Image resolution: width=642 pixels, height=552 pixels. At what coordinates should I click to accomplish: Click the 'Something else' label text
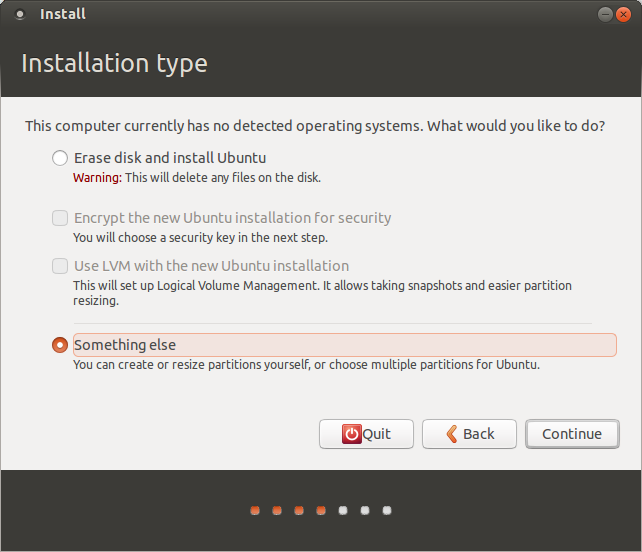click(x=125, y=345)
